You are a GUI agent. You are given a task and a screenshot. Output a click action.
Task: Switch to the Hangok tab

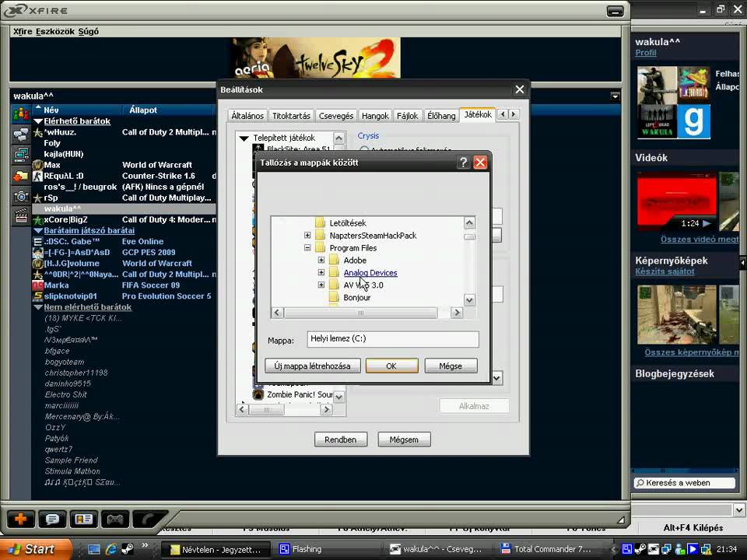tap(375, 116)
